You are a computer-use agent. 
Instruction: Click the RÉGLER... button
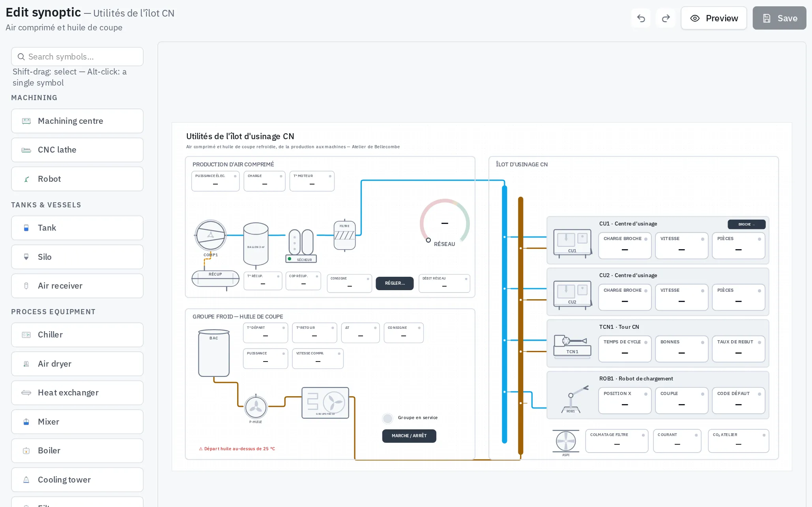pyautogui.click(x=395, y=283)
